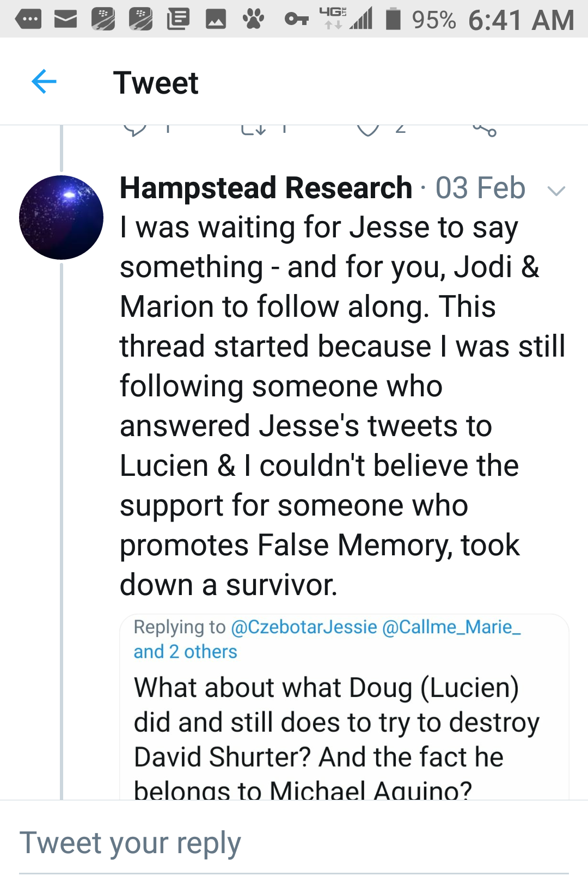Viewport: 588px width, 882px height.
Task: Tap the back arrow icon
Action: pos(44,82)
